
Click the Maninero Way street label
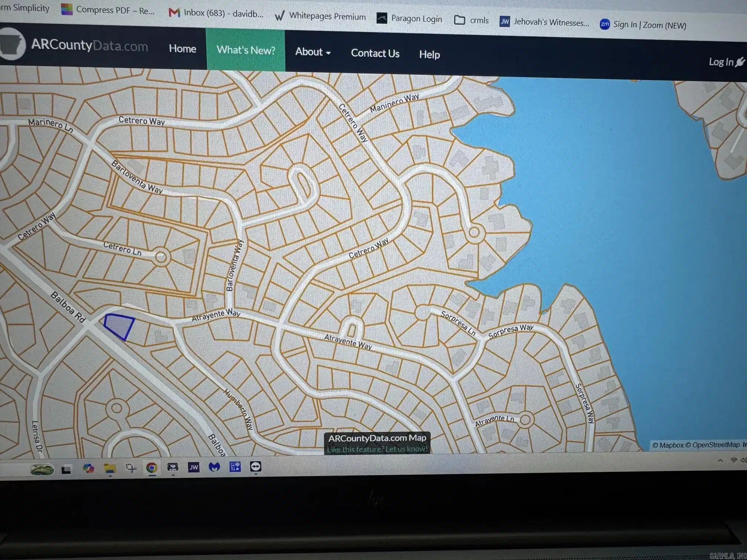click(395, 103)
